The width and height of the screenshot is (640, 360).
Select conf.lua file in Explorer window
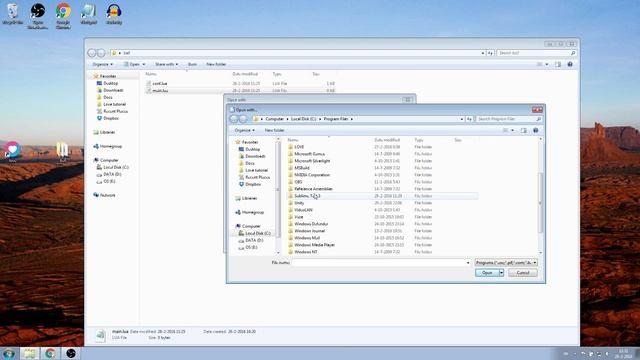coord(160,83)
